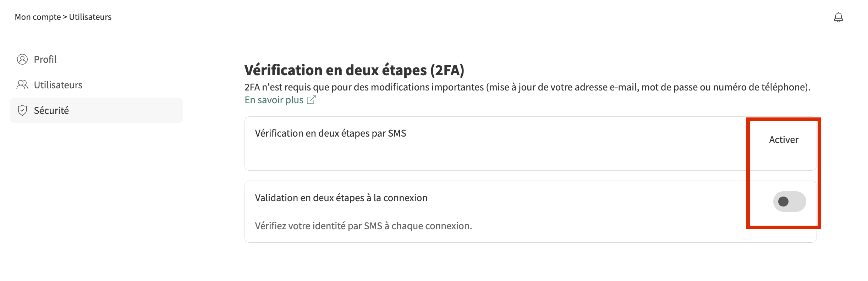868x281 pixels.
Task: Click the Vérifiez votre identité par SMS text
Action: [x=363, y=226]
